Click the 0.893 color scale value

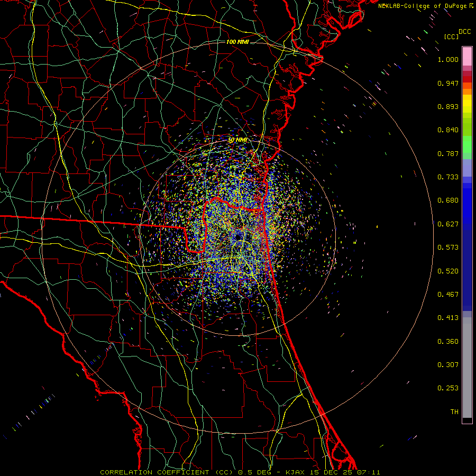(x=448, y=106)
